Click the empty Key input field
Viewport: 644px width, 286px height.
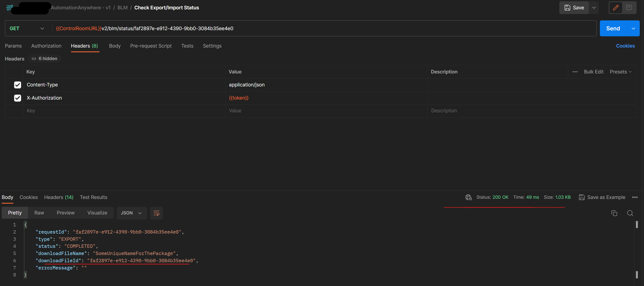124,111
